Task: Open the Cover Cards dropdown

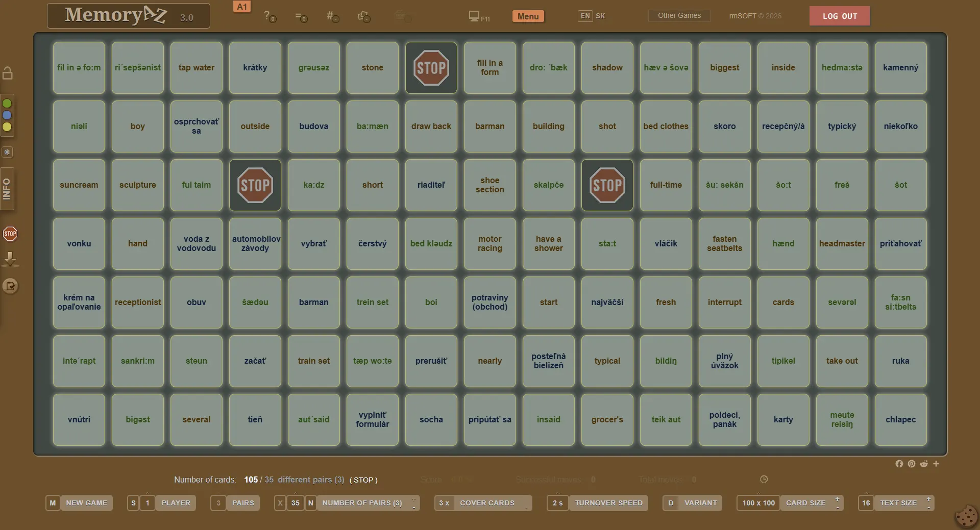Action: 483,503
